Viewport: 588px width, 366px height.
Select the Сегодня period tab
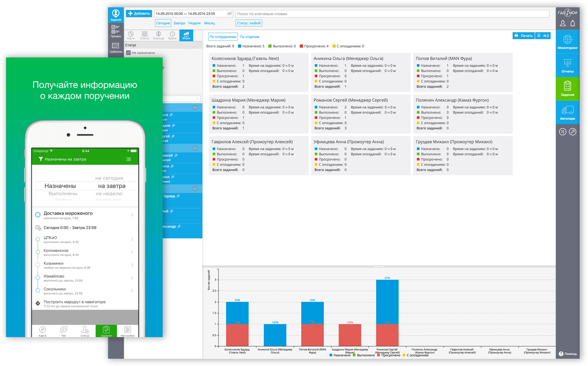[x=163, y=23]
